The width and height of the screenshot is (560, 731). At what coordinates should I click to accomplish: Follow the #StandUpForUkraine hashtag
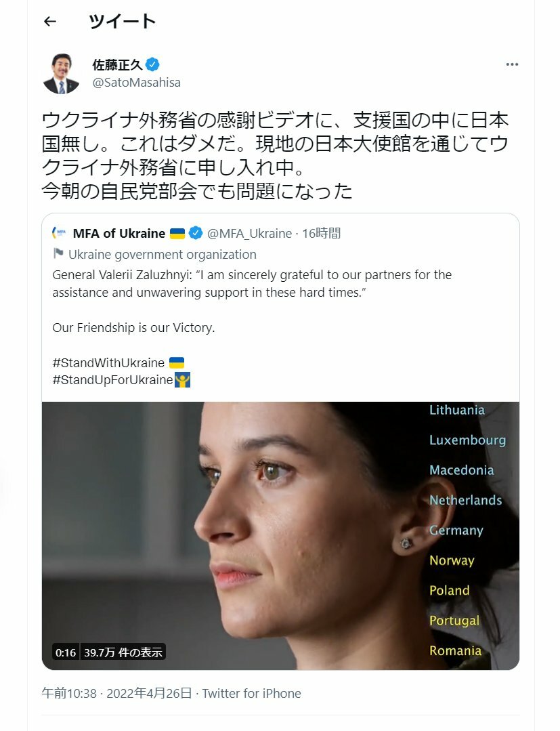point(113,380)
